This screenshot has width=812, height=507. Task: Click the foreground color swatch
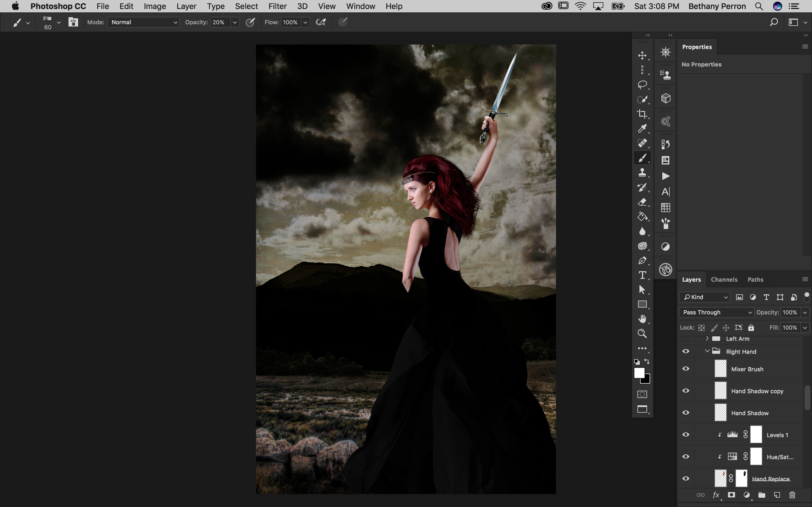(x=639, y=373)
